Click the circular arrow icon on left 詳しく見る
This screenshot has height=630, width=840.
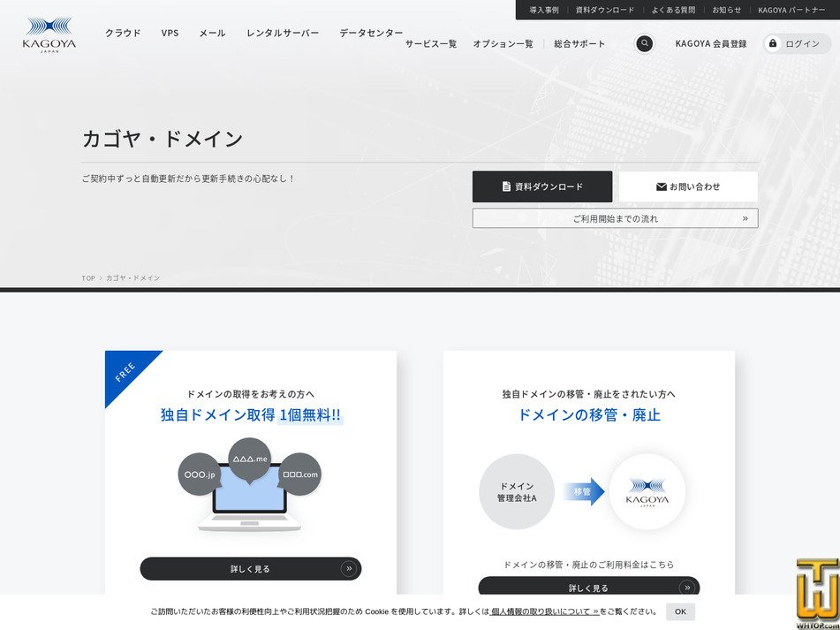[349, 568]
